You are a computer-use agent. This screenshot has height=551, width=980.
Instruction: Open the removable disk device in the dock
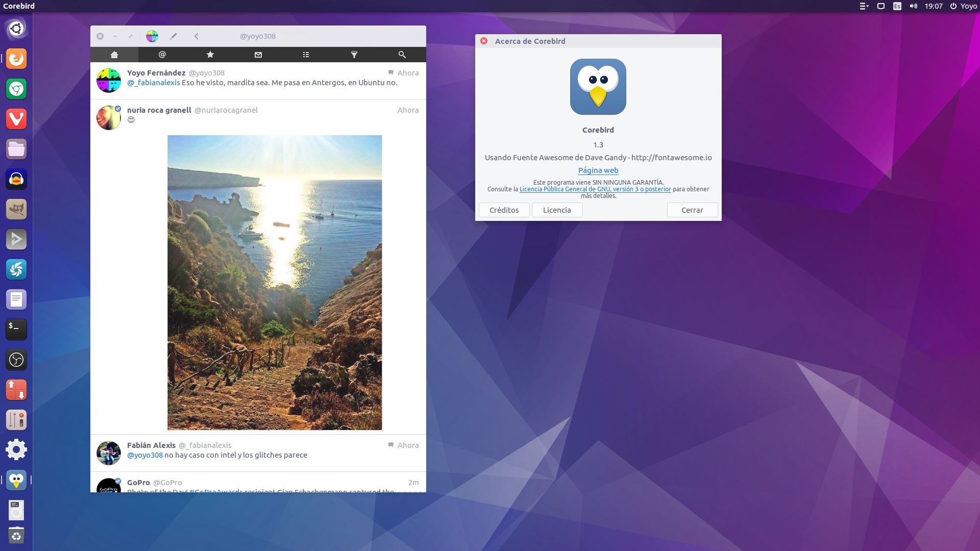(x=16, y=510)
